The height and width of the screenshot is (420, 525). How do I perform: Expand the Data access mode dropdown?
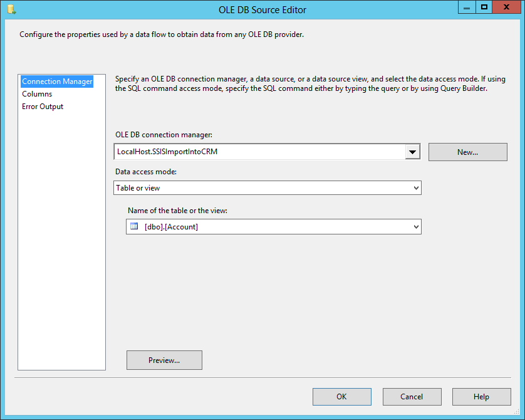pos(415,187)
